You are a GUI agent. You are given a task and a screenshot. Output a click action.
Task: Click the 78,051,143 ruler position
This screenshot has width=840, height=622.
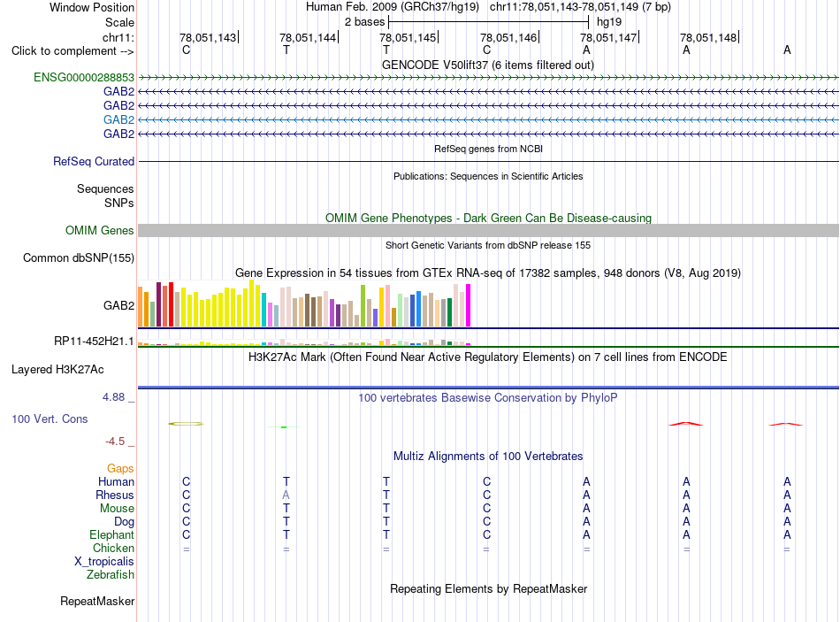tap(208, 37)
